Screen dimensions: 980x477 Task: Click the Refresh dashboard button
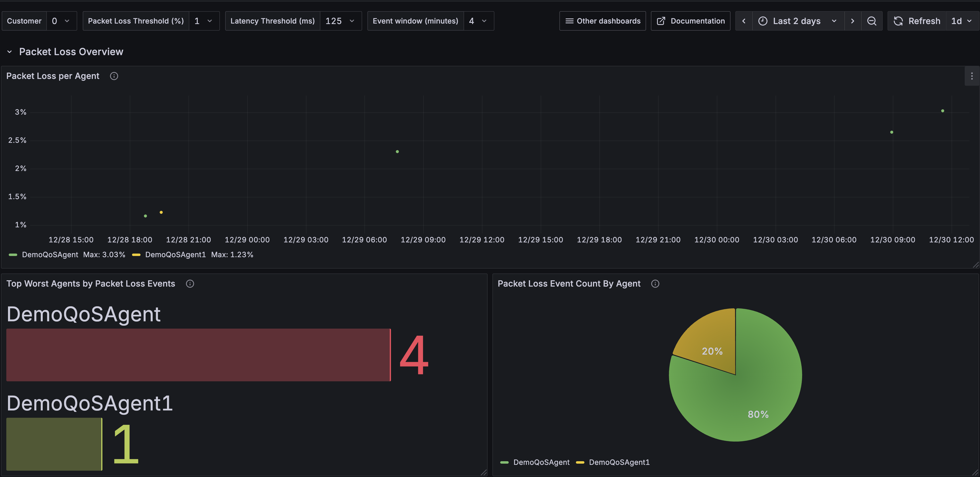click(917, 21)
